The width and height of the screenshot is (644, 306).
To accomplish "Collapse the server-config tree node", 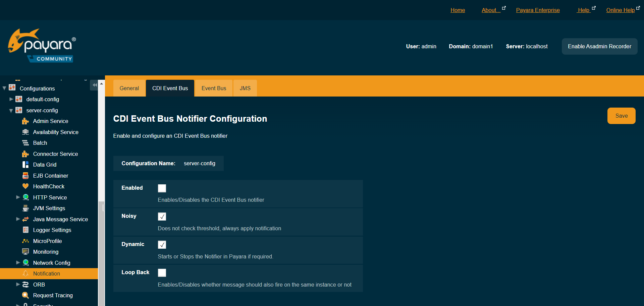I will click(11, 111).
